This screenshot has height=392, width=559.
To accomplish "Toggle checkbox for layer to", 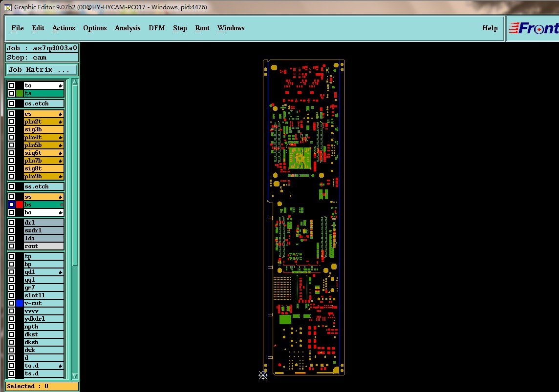I will click(12, 85).
